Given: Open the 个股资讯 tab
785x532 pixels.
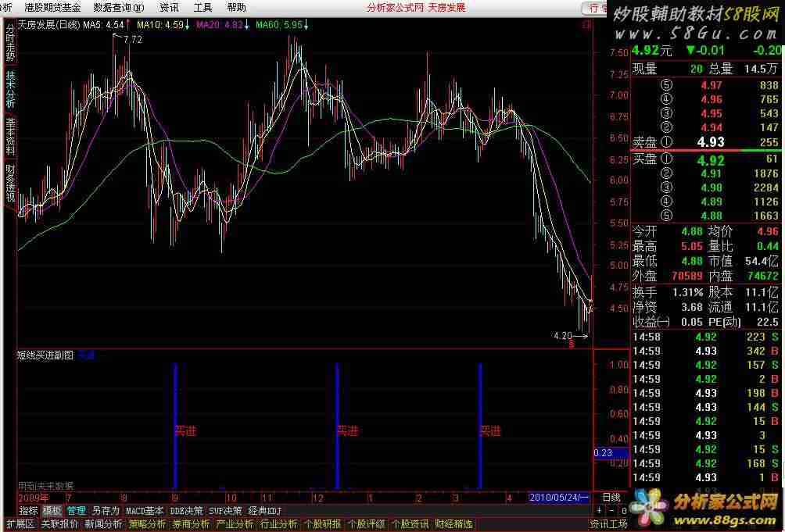Looking at the screenshot, I should [410, 524].
